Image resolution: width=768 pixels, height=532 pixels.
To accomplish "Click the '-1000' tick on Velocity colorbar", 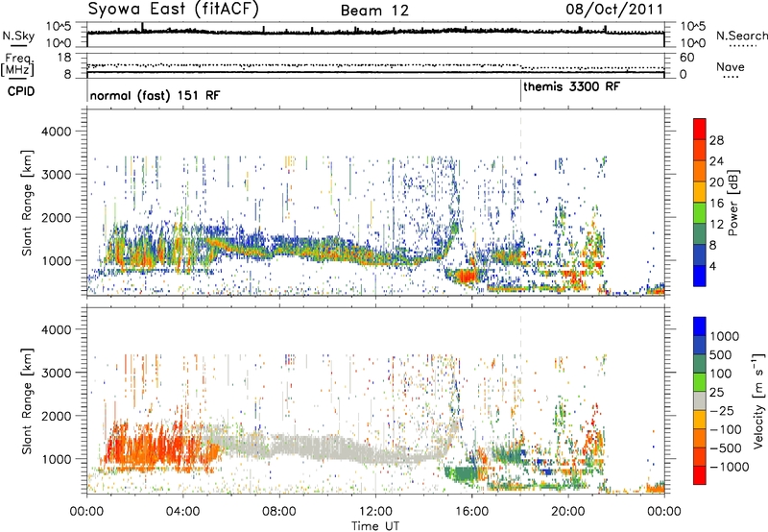I will pyautogui.click(x=729, y=467).
